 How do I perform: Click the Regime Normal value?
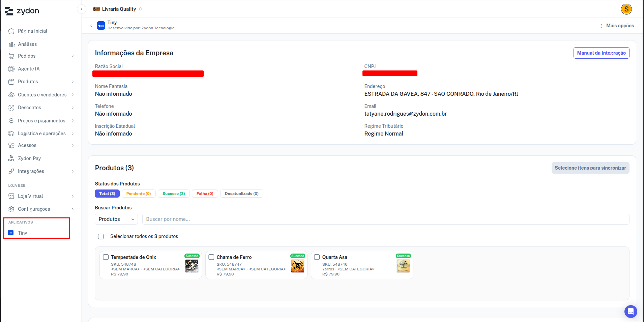[384, 134]
